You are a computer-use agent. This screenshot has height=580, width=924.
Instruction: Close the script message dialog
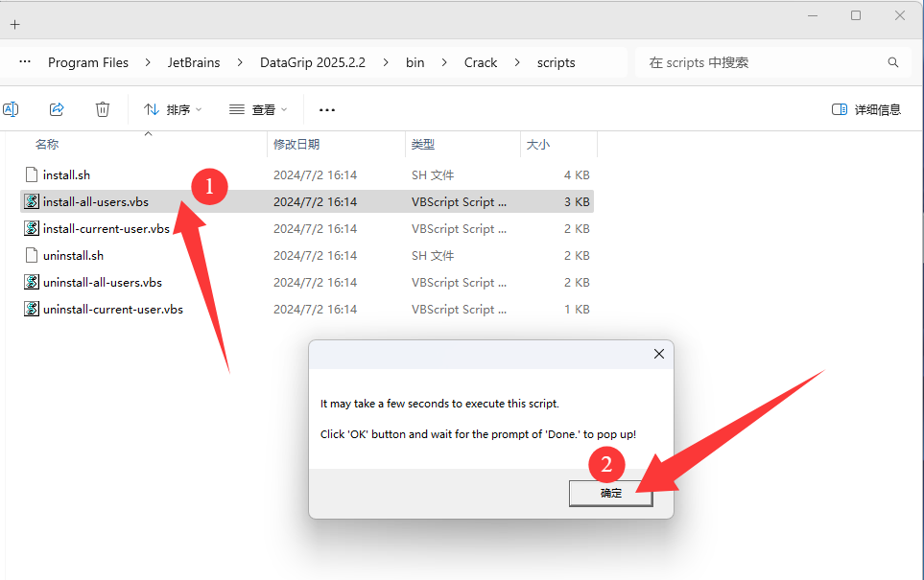659,354
